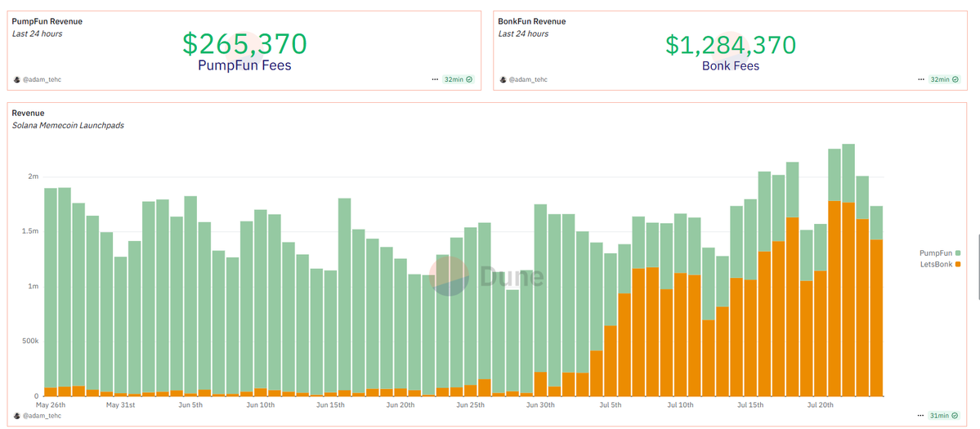Click the Jun 20th x-axis label
This screenshot has width=980, height=429.
[x=400, y=404]
